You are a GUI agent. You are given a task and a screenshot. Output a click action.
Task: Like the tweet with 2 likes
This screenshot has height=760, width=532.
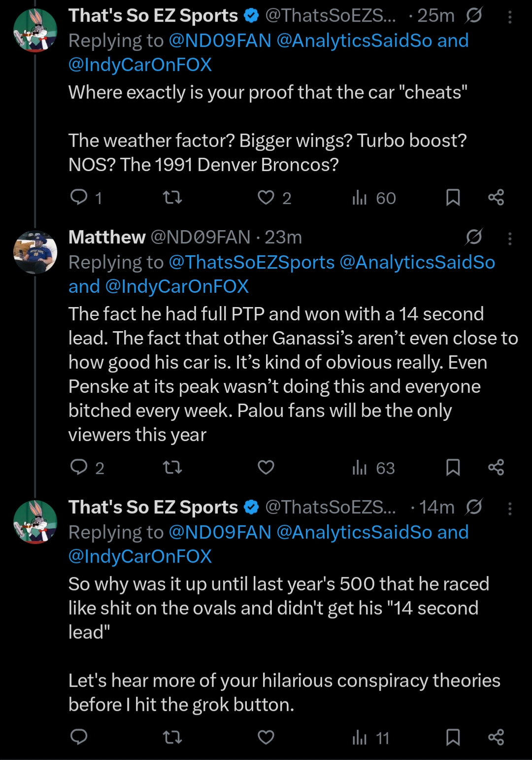point(266,198)
